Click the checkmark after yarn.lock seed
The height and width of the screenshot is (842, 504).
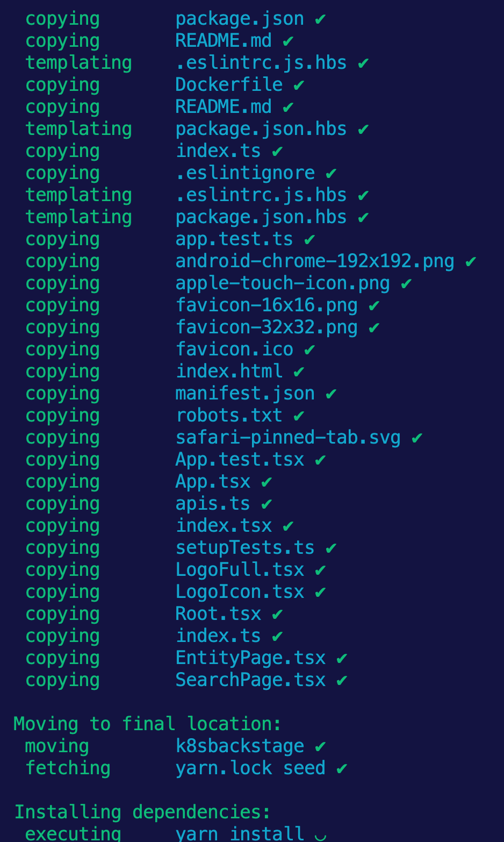tap(342, 769)
